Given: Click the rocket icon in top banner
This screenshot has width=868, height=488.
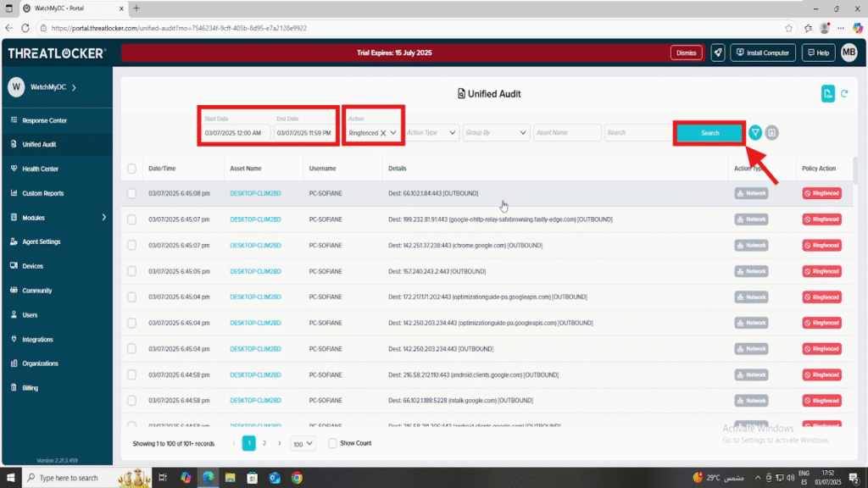Looking at the screenshot, I should point(718,53).
